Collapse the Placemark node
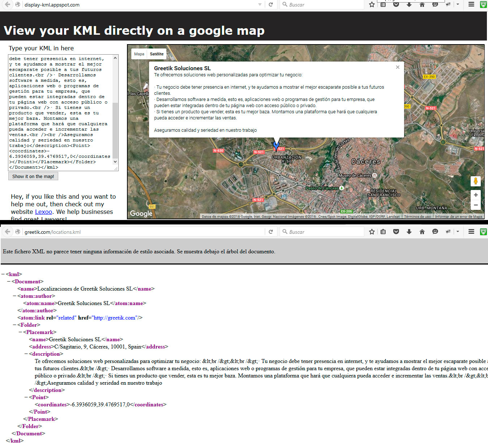Screen dimensions: 488x448 pyautogui.click(x=20, y=332)
